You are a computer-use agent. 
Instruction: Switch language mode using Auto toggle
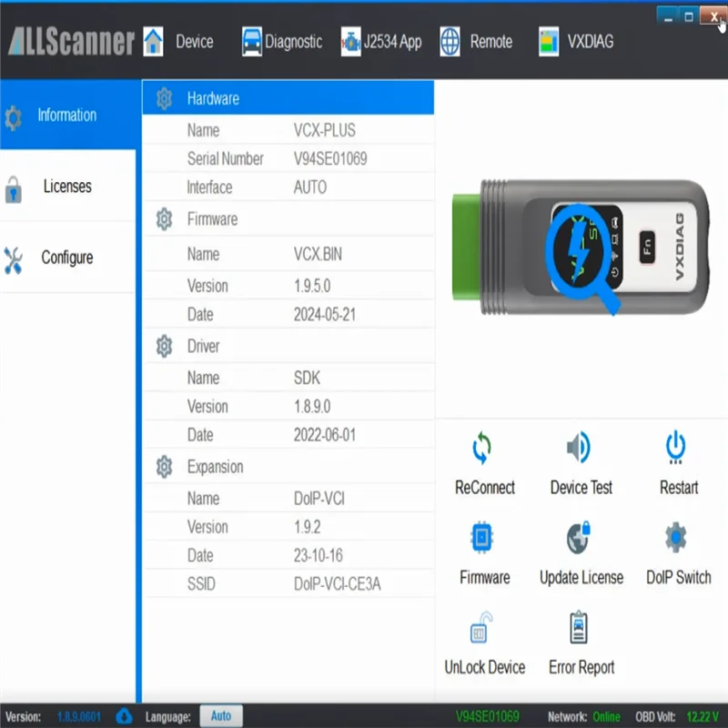221,716
